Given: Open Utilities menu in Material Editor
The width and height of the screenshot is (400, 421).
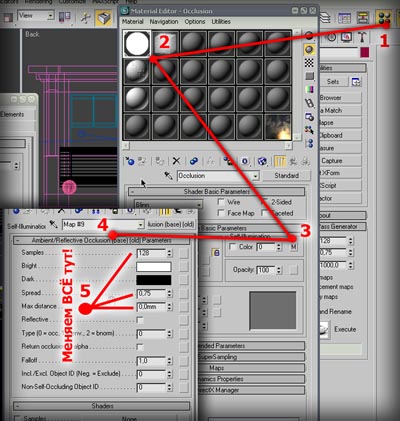Looking at the screenshot, I should click(x=221, y=21).
